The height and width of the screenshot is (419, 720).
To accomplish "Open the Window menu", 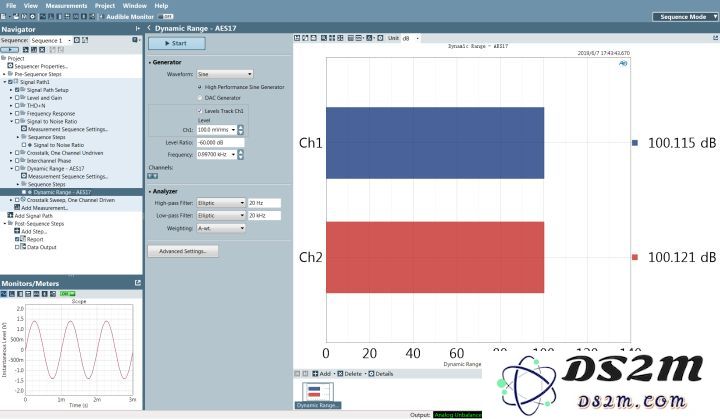I will pyautogui.click(x=135, y=6).
